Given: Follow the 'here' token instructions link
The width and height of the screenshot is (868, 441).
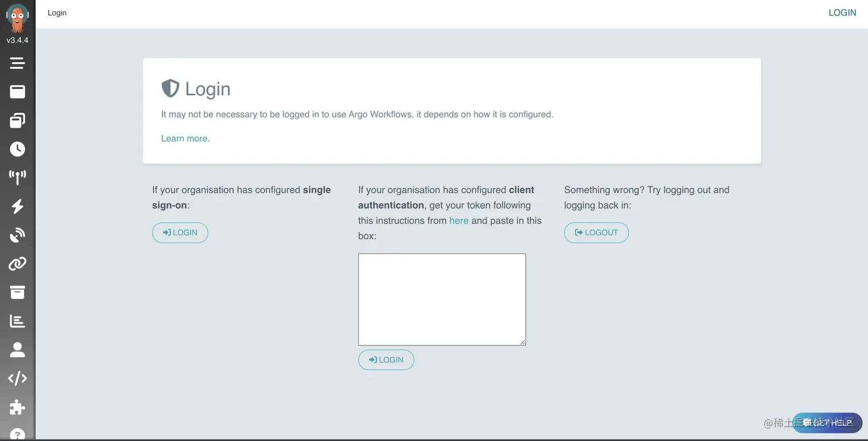Looking at the screenshot, I should point(459,221).
